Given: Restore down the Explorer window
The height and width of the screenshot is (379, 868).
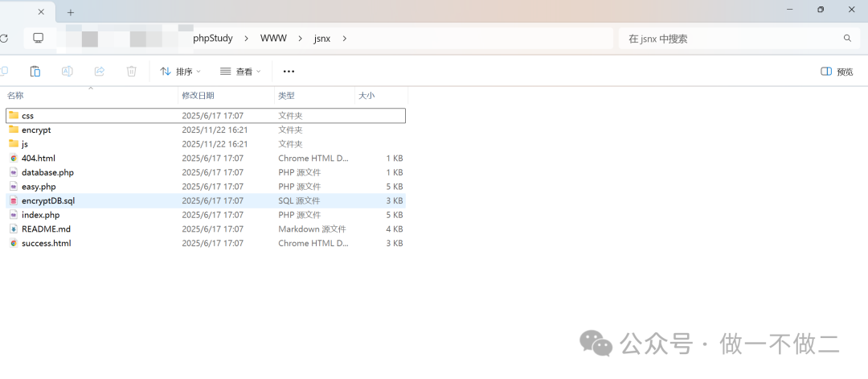Looking at the screenshot, I should [x=821, y=10].
